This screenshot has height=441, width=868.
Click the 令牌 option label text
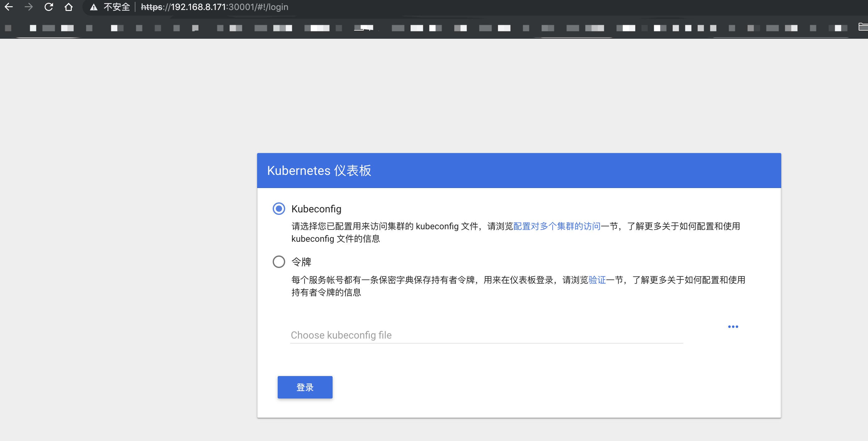tap(301, 262)
